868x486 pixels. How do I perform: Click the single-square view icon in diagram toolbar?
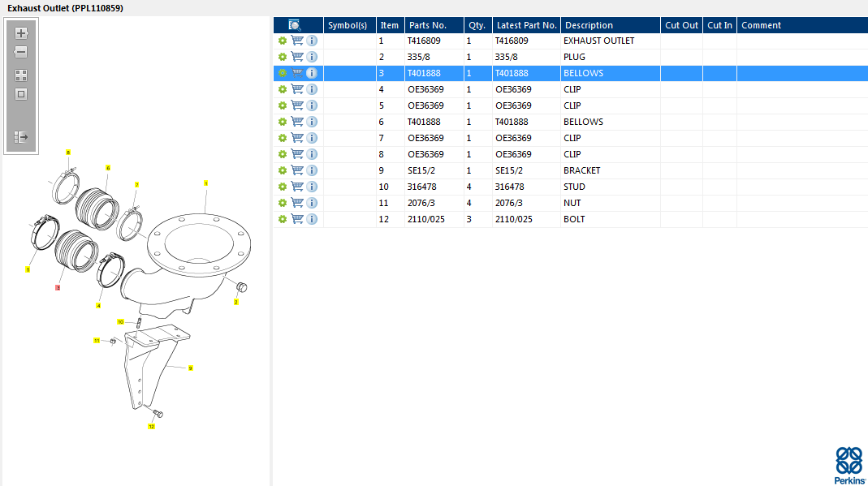click(21, 94)
